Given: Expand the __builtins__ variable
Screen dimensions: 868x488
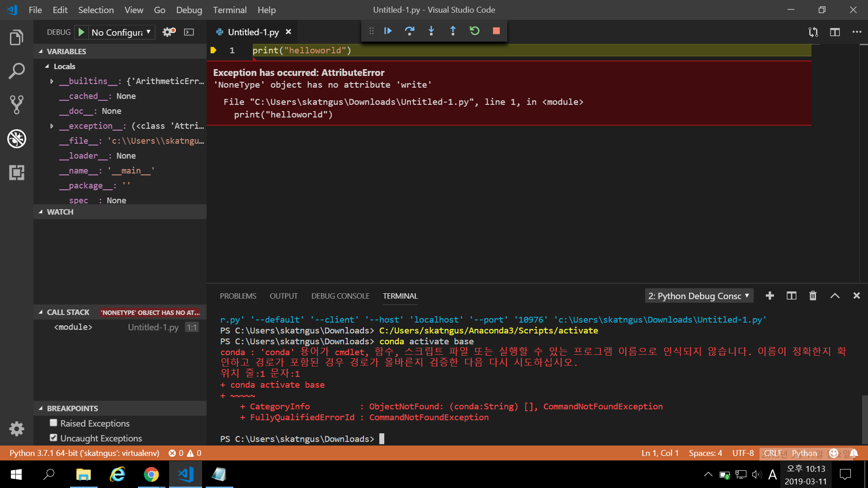Looking at the screenshot, I should [x=52, y=81].
